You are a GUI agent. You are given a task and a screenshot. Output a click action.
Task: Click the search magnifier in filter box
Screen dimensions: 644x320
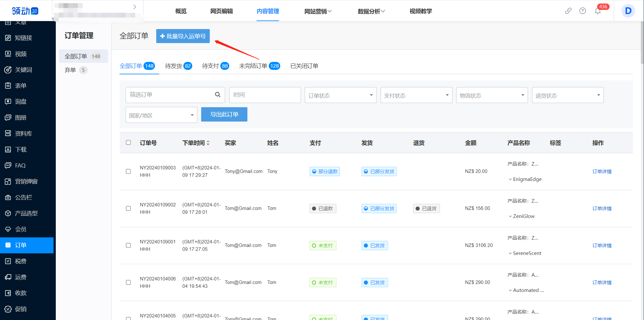(x=218, y=95)
